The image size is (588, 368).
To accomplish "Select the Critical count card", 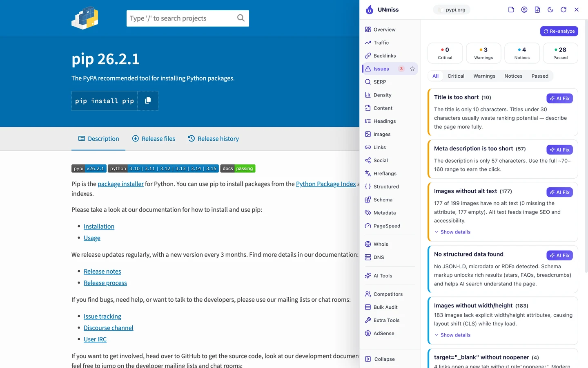I will tap(445, 53).
